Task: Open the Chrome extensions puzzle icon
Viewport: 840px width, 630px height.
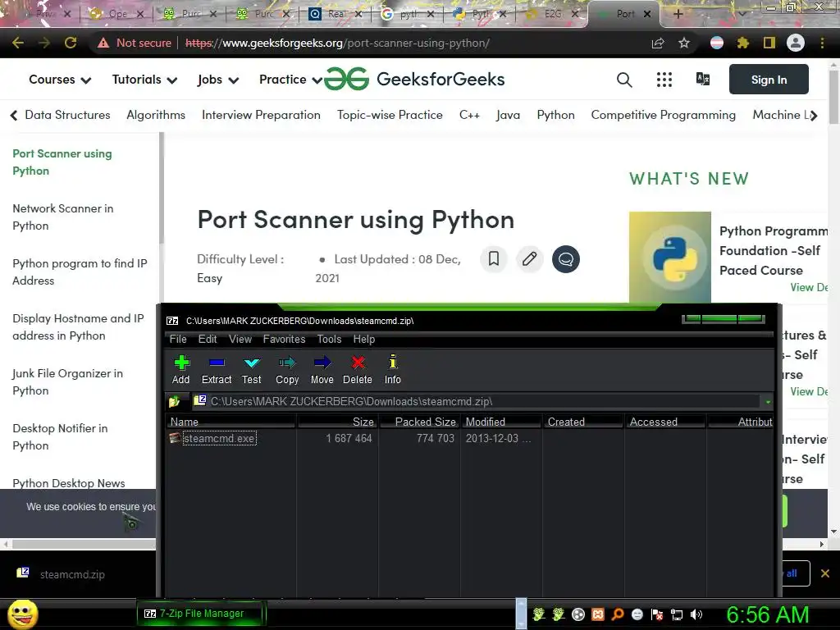Action: (x=743, y=43)
